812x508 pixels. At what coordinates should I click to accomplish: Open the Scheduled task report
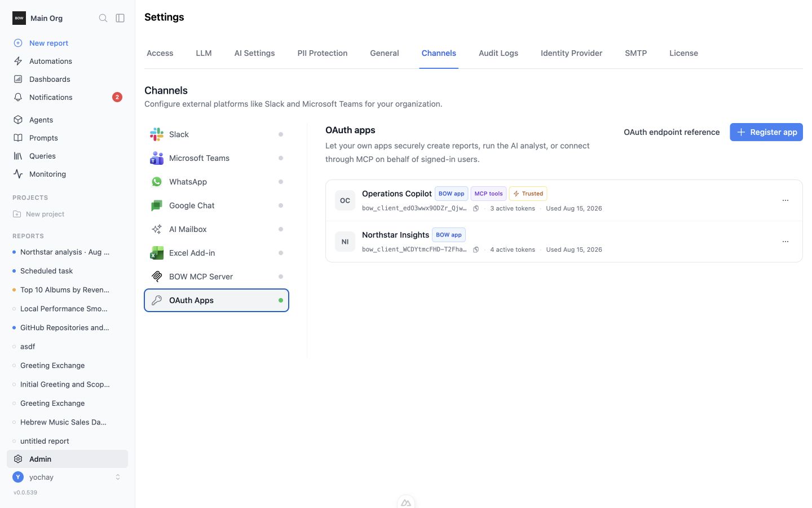pyautogui.click(x=46, y=271)
